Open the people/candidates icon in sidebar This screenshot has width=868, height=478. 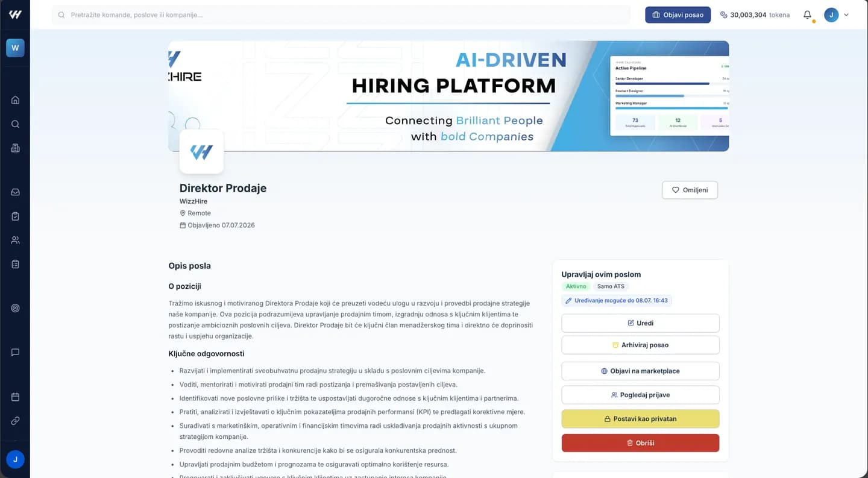[x=15, y=240]
